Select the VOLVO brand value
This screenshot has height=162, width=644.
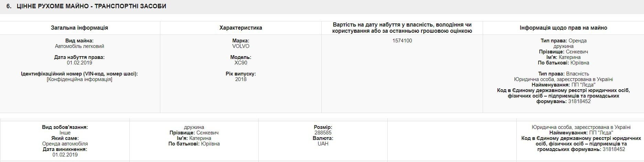241,46
